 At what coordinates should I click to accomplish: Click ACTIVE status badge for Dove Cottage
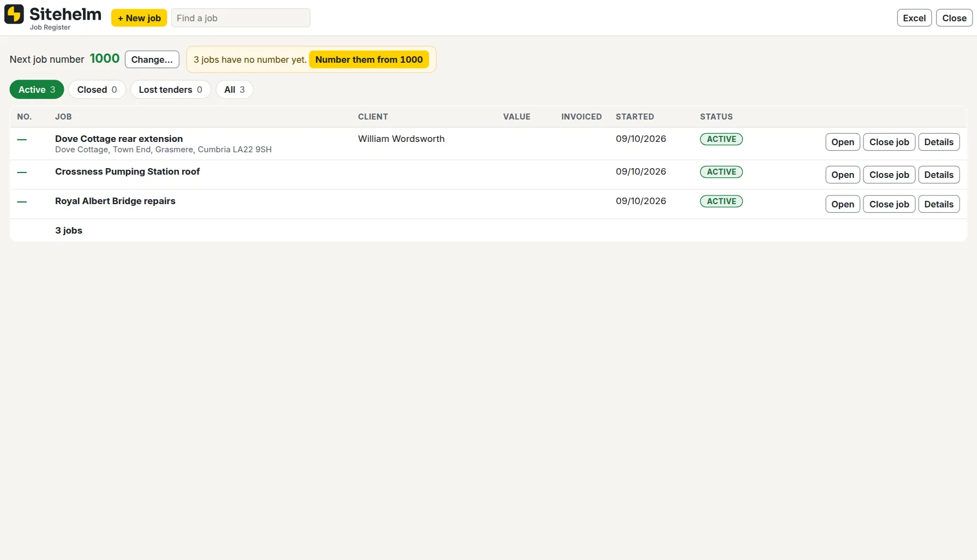click(x=721, y=139)
